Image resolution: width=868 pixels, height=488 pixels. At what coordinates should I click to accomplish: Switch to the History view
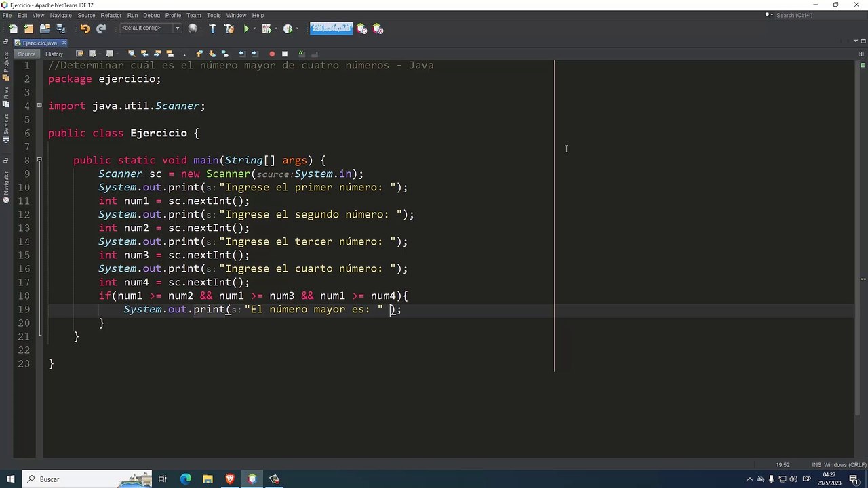(x=54, y=54)
